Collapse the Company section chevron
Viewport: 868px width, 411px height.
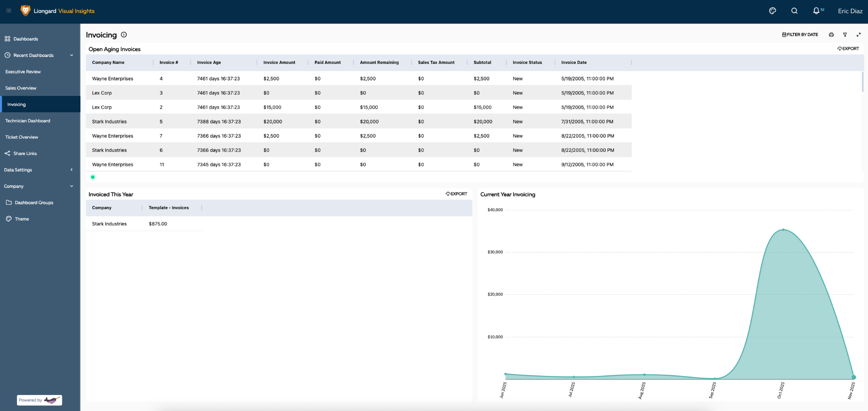click(x=71, y=186)
